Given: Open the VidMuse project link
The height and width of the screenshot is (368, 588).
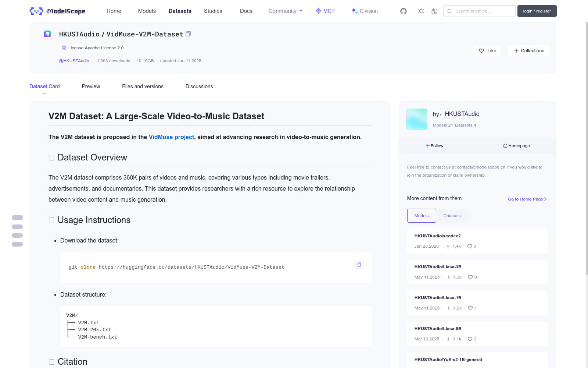Looking at the screenshot, I should point(171,137).
